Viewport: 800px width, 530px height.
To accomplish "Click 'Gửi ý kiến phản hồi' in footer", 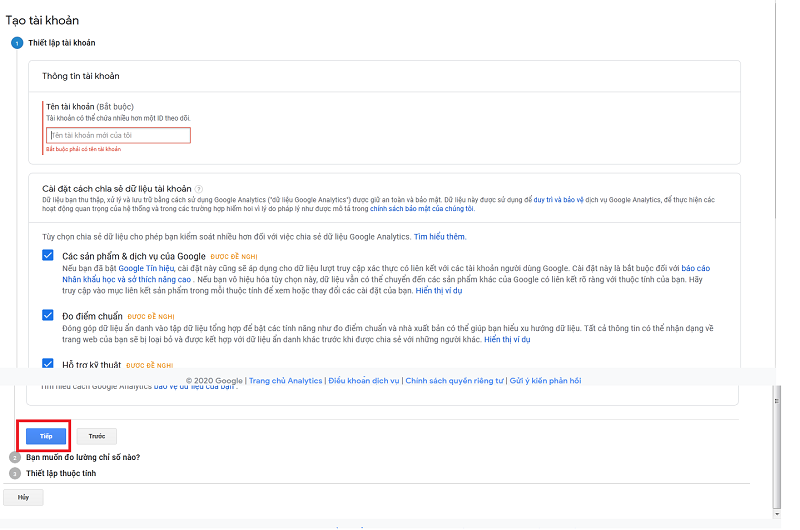I will tap(546, 381).
